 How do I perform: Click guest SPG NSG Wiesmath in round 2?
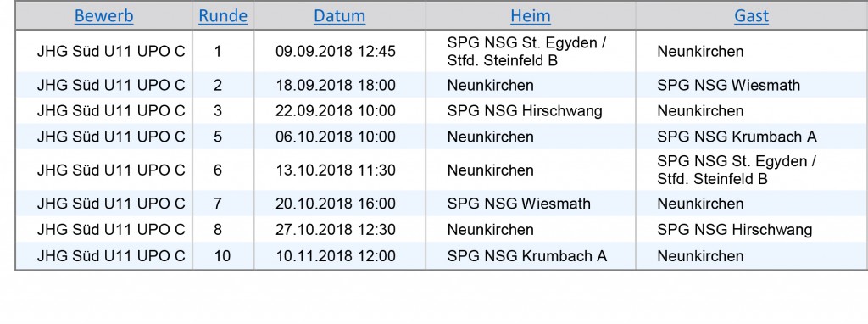(728, 86)
